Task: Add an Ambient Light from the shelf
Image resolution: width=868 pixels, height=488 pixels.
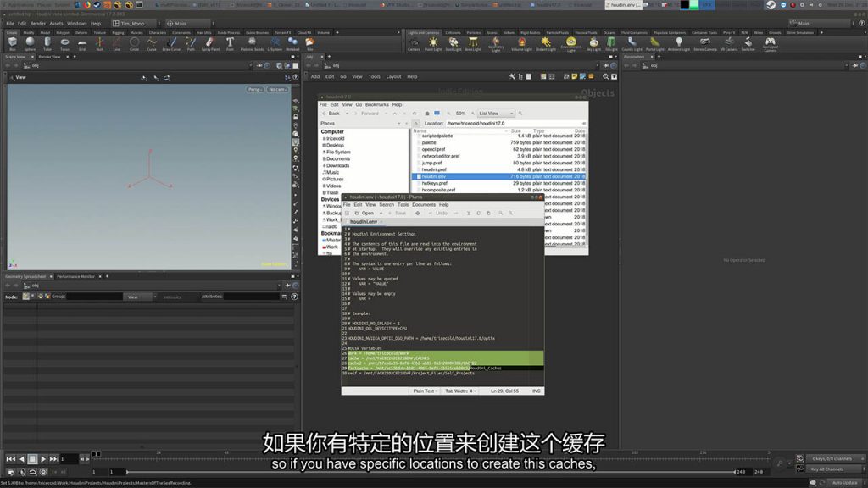Action: [x=679, y=43]
